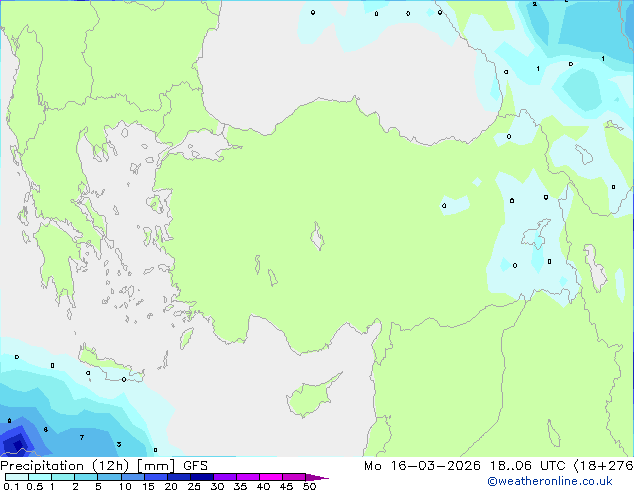
Task: Click the legend label 10
Action: (x=125, y=486)
